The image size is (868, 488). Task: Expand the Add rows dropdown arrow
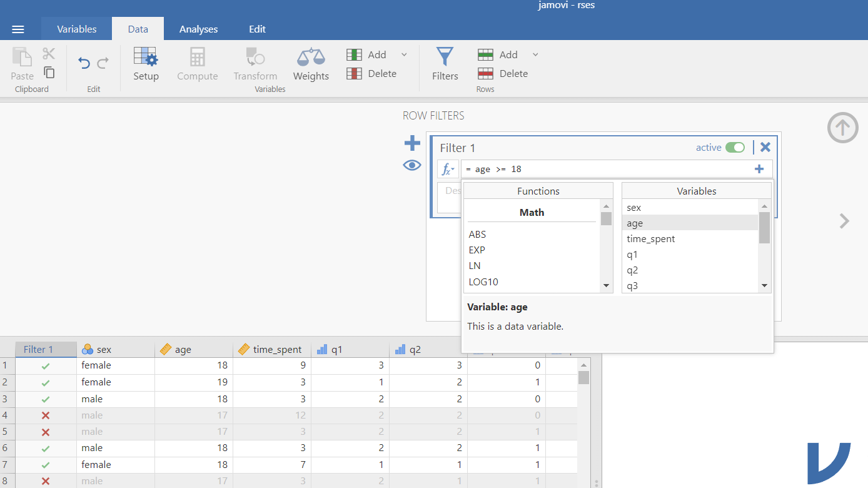pyautogui.click(x=535, y=55)
